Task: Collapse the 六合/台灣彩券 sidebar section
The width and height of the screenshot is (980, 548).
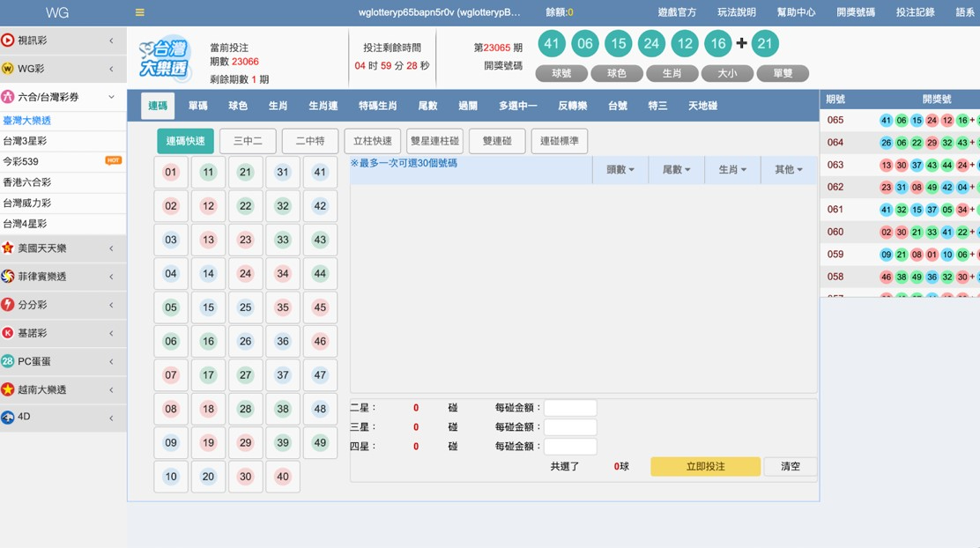Action: coord(111,97)
